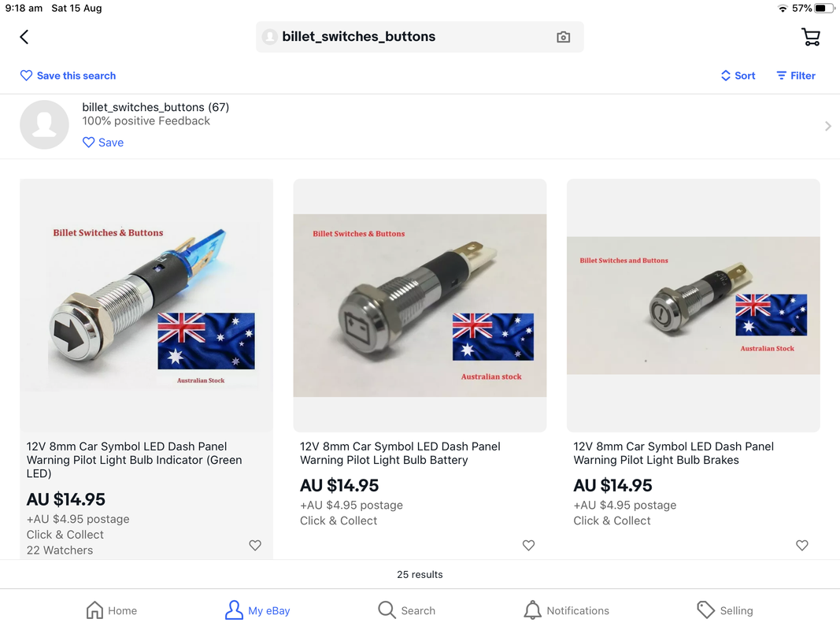Open the Sort options

738,76
